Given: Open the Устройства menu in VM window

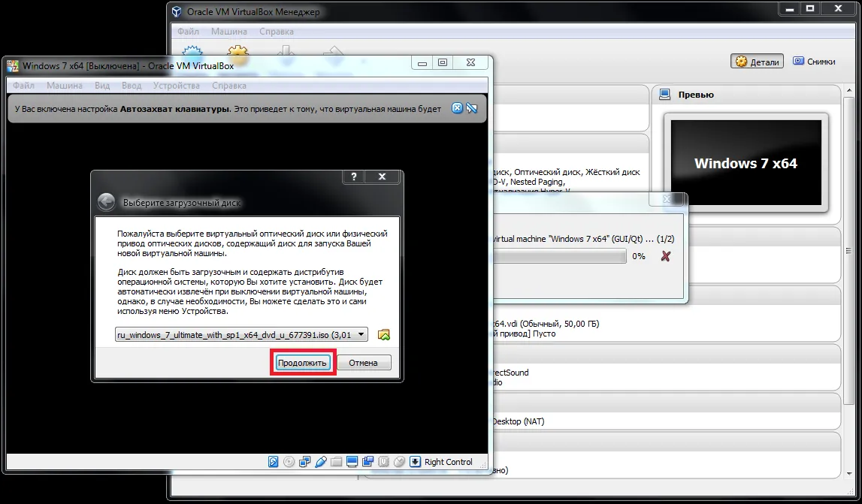Looking at the screenshot, I should coord(176,86).
